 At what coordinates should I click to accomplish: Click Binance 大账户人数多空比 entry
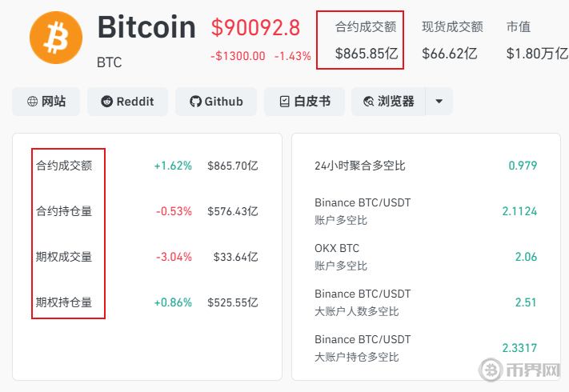[363, 302]
